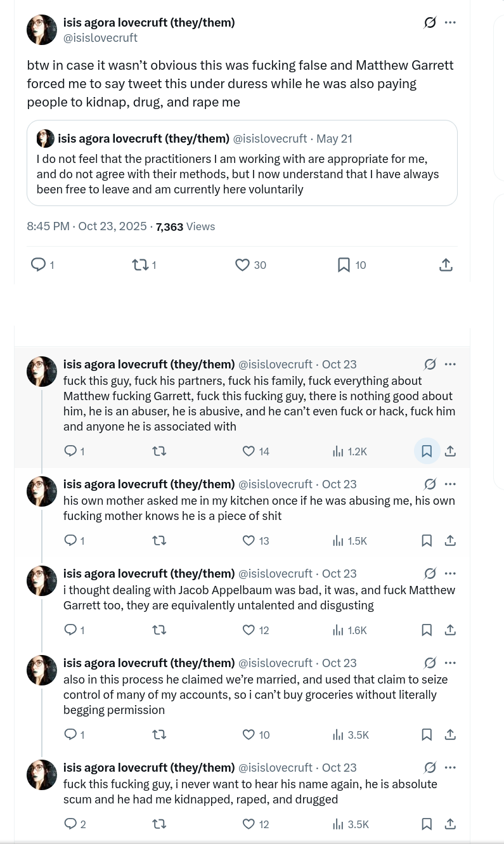This screenshot has height=844, width=504.
Task: Open the profile avatar on the top tweet
Action: [41, 29]
